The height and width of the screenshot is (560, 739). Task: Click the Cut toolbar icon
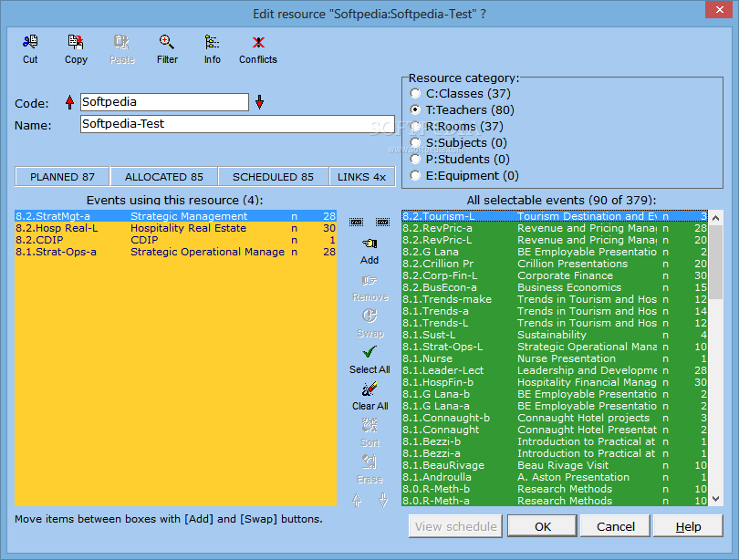[x=30, y=42]
